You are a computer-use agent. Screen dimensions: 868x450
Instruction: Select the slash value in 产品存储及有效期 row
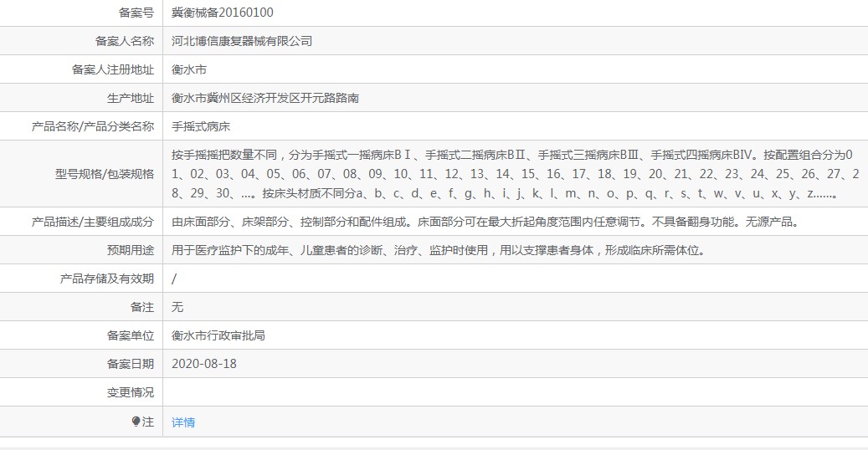point(174,279)
